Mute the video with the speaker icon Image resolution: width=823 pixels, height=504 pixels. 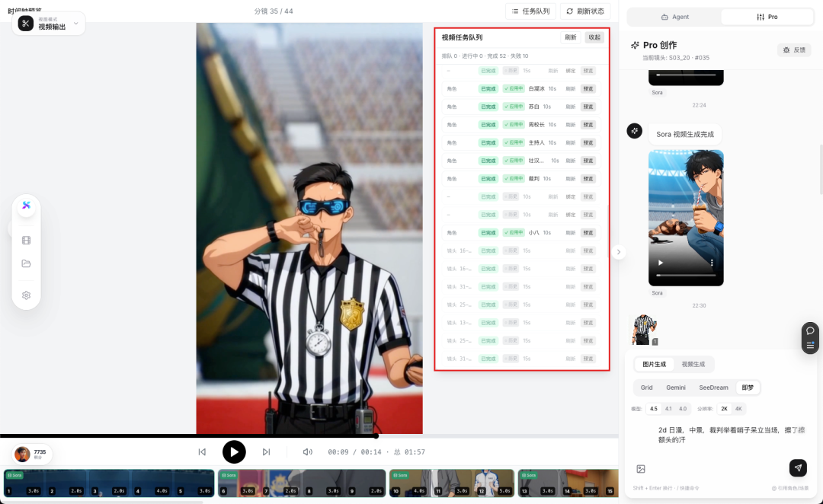pos(307,451)
